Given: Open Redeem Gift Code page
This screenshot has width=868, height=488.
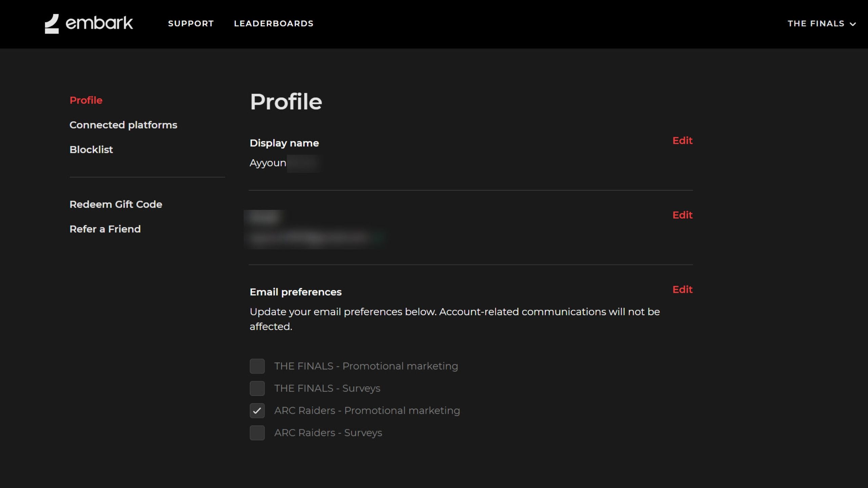Looking at the screenshot, I should pyautogui.click(x=116, y=204).
